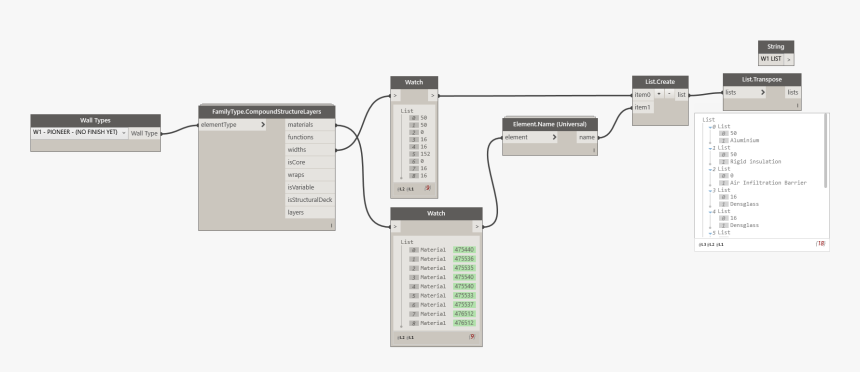Click Material ID 476512 at index 8

465,323
